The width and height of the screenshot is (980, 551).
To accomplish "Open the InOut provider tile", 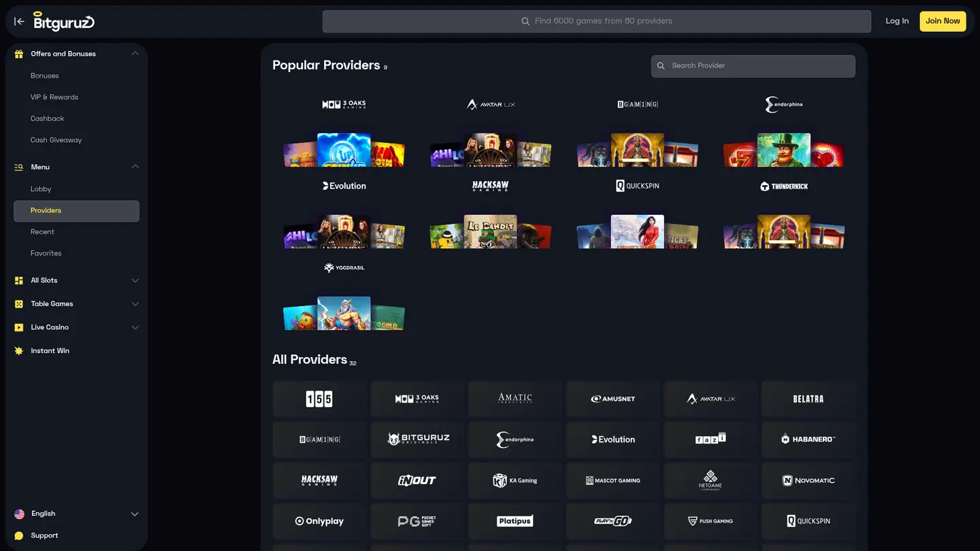I will 417,480.
